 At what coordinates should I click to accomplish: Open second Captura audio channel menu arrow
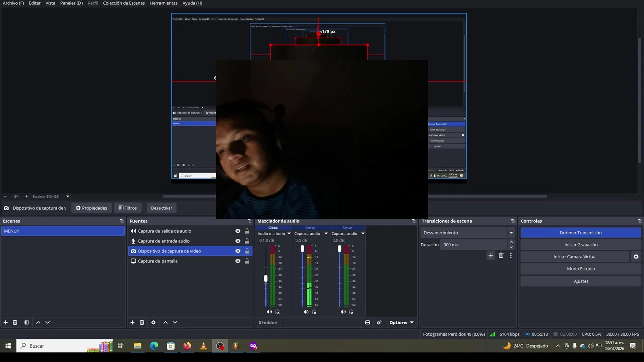[x=326, y=234]
